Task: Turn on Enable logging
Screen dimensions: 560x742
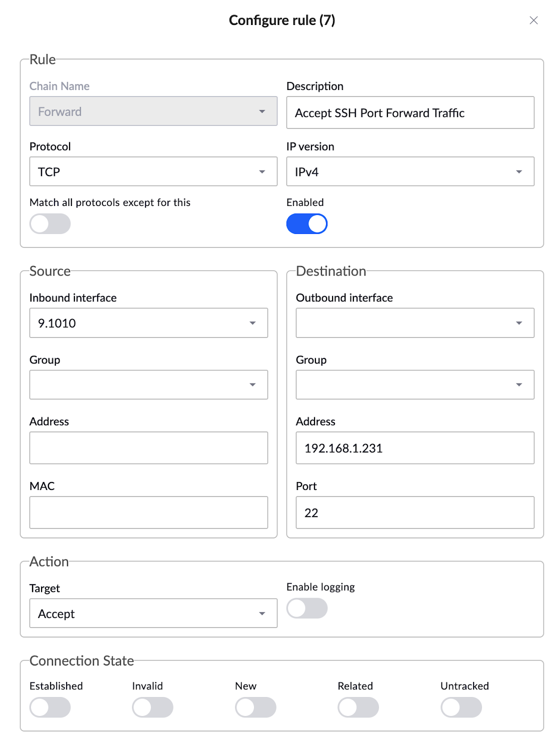Action: [306, 608]
